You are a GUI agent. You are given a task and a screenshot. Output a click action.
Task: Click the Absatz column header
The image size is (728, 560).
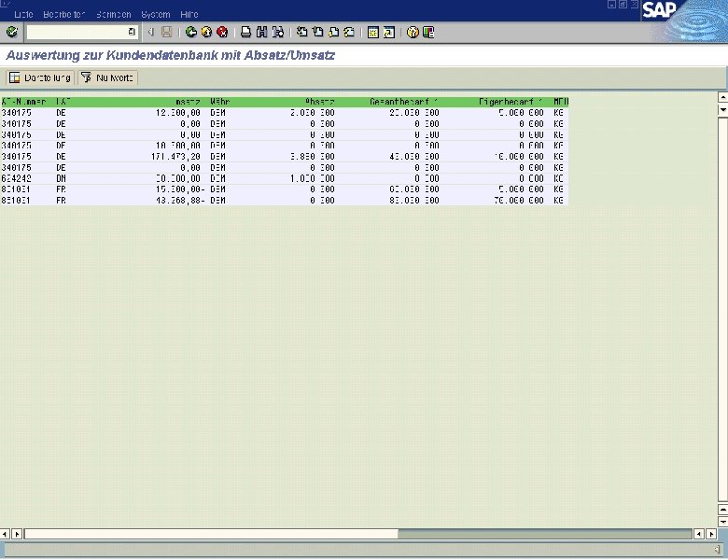click(x=320, y=101)
